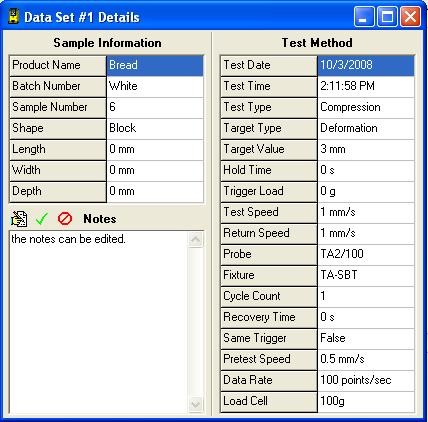Click the notes scrollbar down arrow

coord(195,405)
